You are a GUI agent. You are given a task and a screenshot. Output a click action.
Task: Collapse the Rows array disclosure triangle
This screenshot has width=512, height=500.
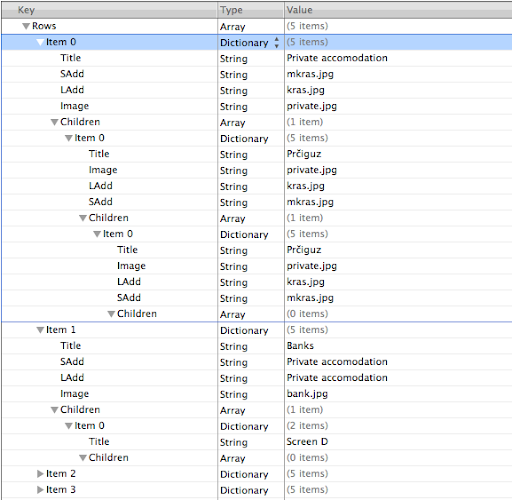[26, 26]
